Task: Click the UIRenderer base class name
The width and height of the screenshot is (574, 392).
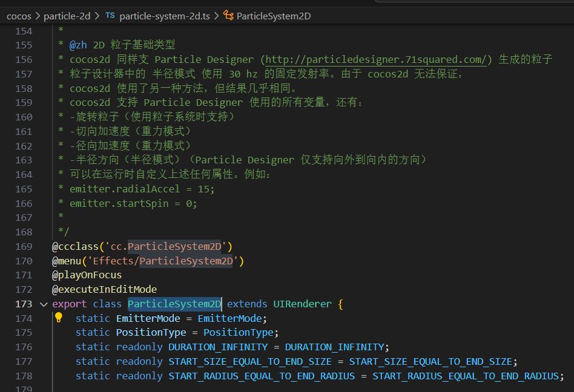Action: 302,304
